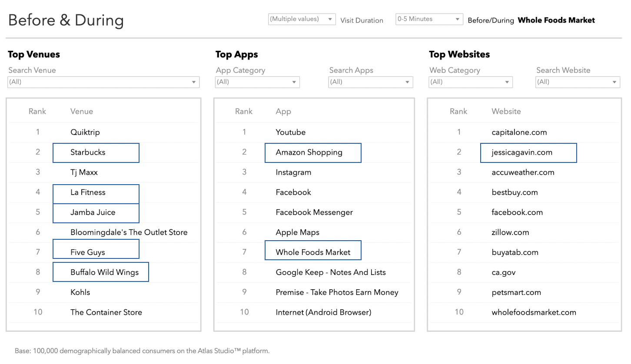Image resolution: width=631 pixels, height=364 pixels.
Task: Open the Search Website dropdown
Action: click(x=578, y=82)
